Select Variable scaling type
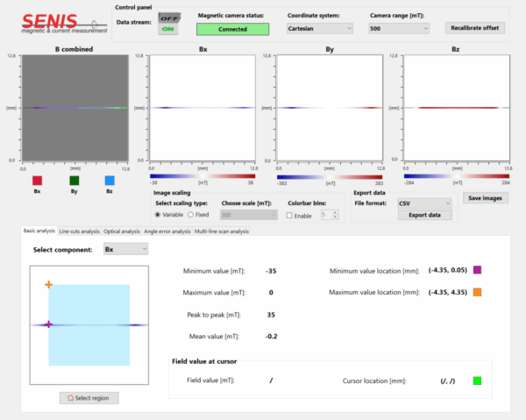The image size is (526, 420). pos(159,214)
